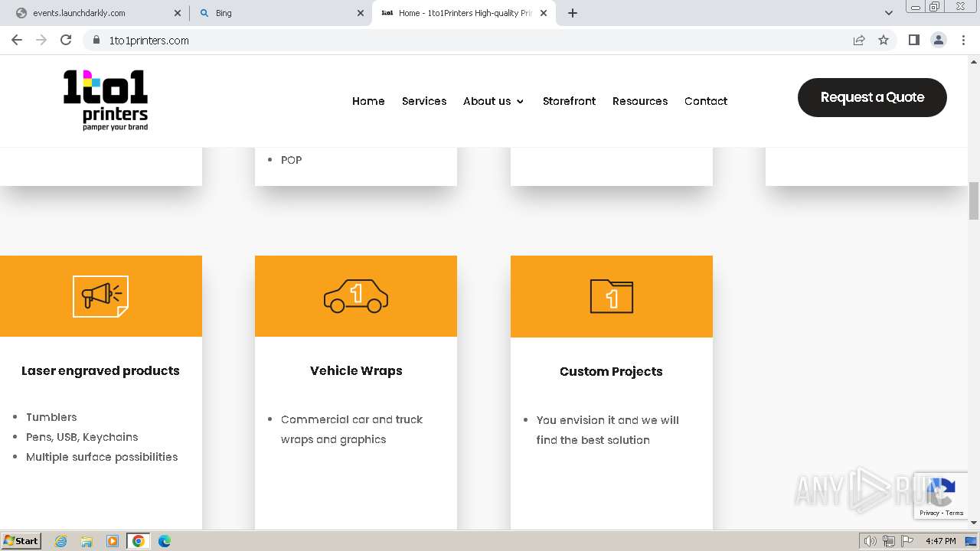Open Internet Explorer from the taskbar

click(x=61, y=541)
